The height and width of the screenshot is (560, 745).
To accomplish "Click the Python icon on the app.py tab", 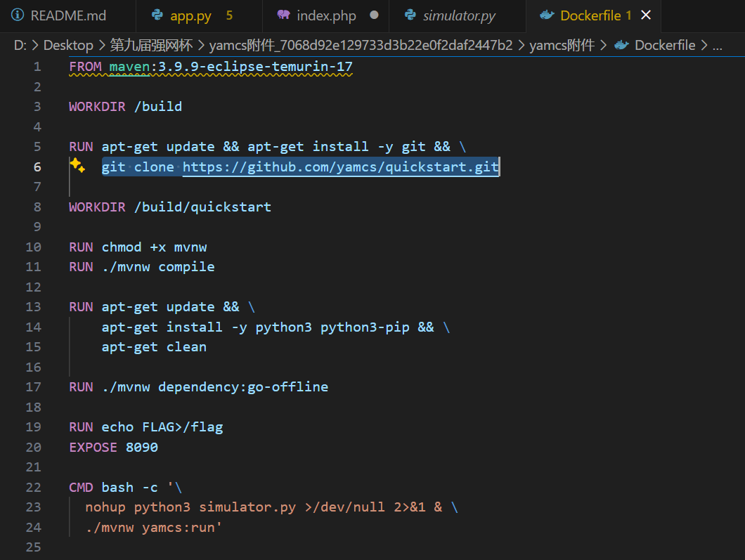I will [x=156, y=15].
